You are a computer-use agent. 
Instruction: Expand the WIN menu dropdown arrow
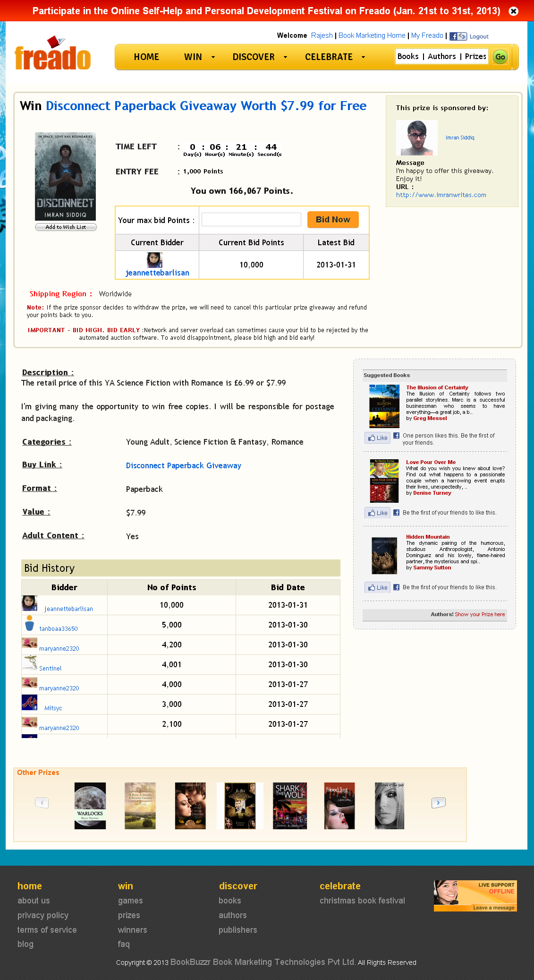coord(213,57)
